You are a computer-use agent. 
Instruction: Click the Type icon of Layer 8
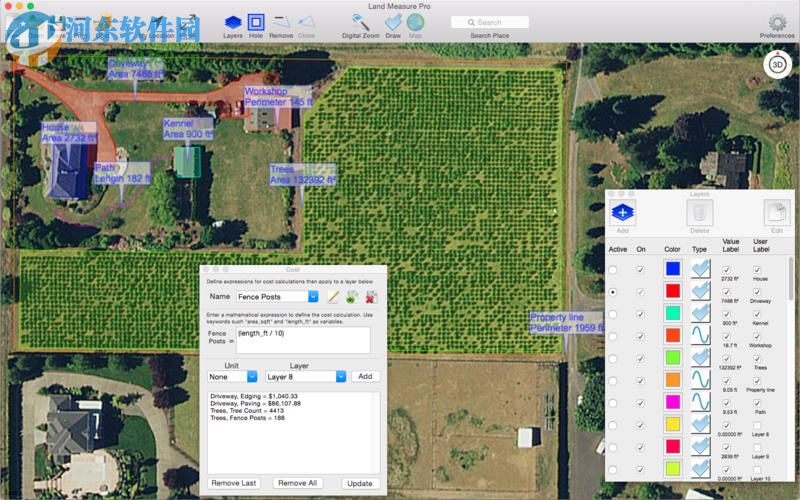click(701, 424)
